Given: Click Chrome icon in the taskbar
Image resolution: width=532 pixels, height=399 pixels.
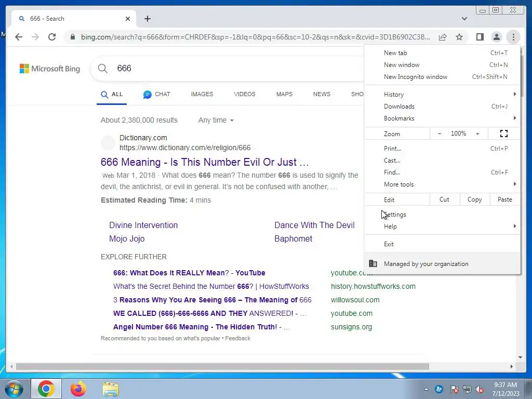Looking at the screenshot, I should 46,389.
